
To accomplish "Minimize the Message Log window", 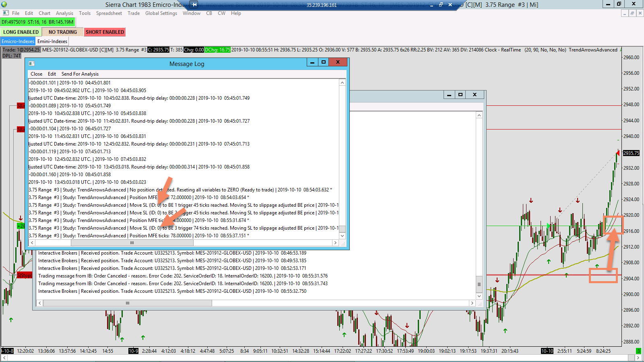I will click(312, 62).
